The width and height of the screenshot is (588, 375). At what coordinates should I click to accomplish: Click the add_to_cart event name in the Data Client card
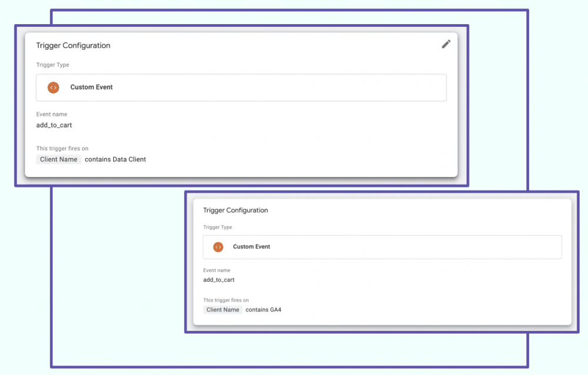click(x=54, y=125)
